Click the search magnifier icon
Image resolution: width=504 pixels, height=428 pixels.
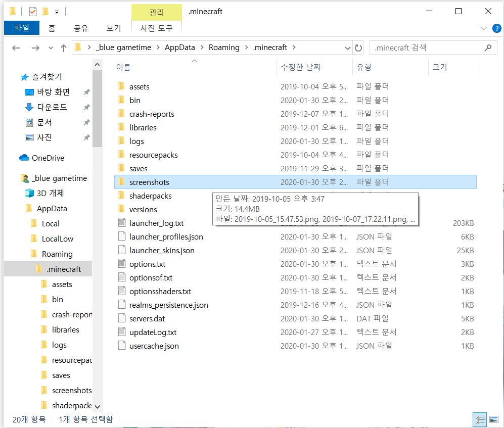click(488, 48)
